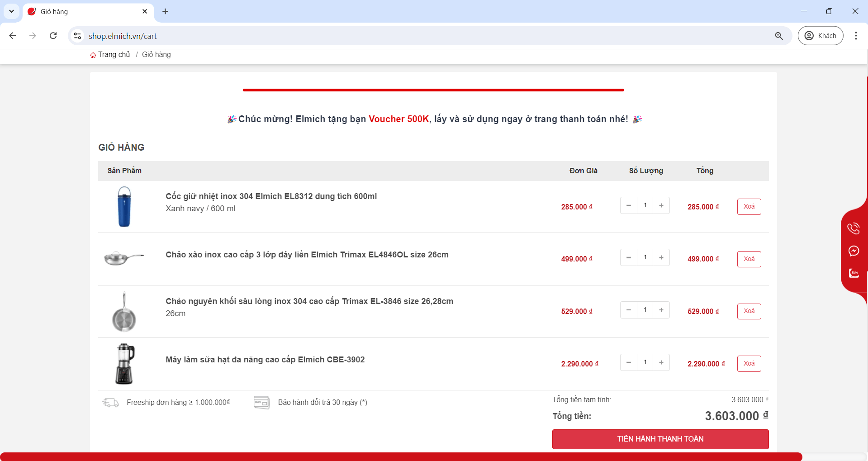The image size is (868, 461).
Task: Open Chảo nguyên khối Trimax EL-3846 product link
Action: (309, 301)
